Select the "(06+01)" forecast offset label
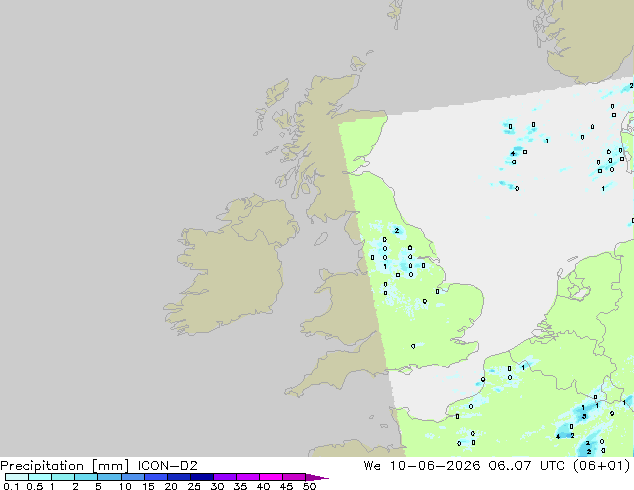Screen dimensions: 634x490 point(602,466)
